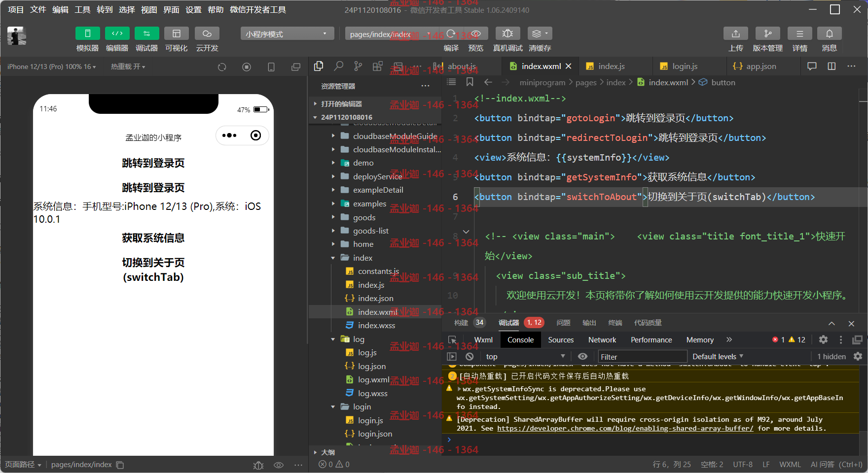Open the 帮助 menu
This screenshot has width=868, height=473.
coord(216,10)
